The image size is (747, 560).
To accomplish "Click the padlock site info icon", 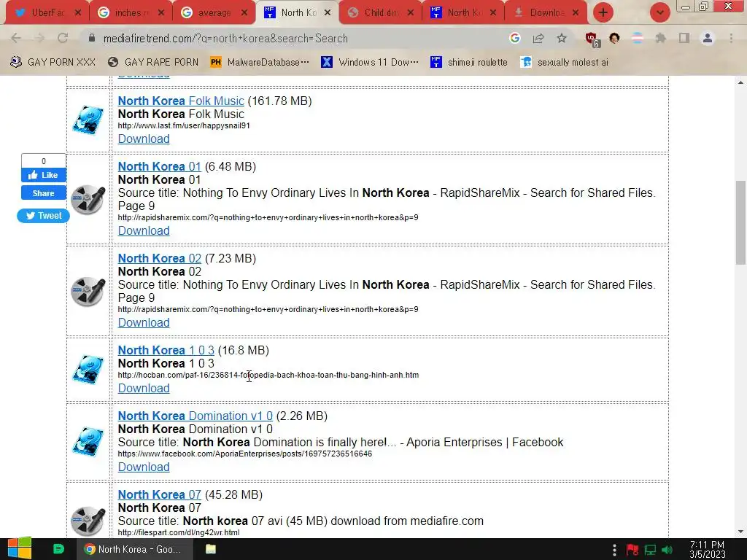I will pyautogui.click(x=91, y=38).
